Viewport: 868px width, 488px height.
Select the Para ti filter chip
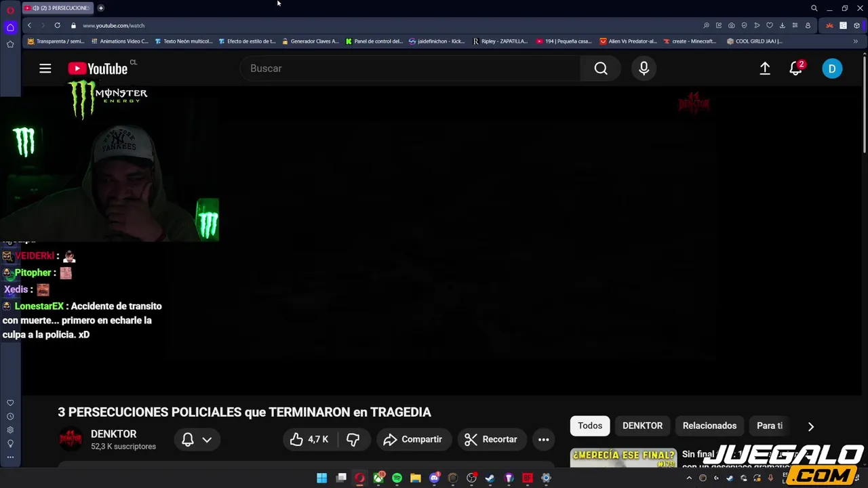[x=770, y=426]
